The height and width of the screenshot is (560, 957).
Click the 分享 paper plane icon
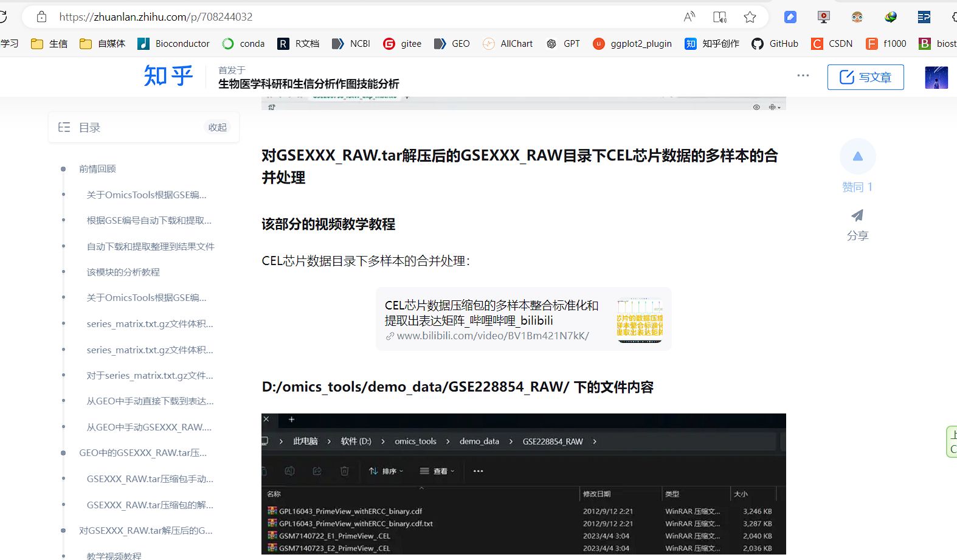pos(857,215)
